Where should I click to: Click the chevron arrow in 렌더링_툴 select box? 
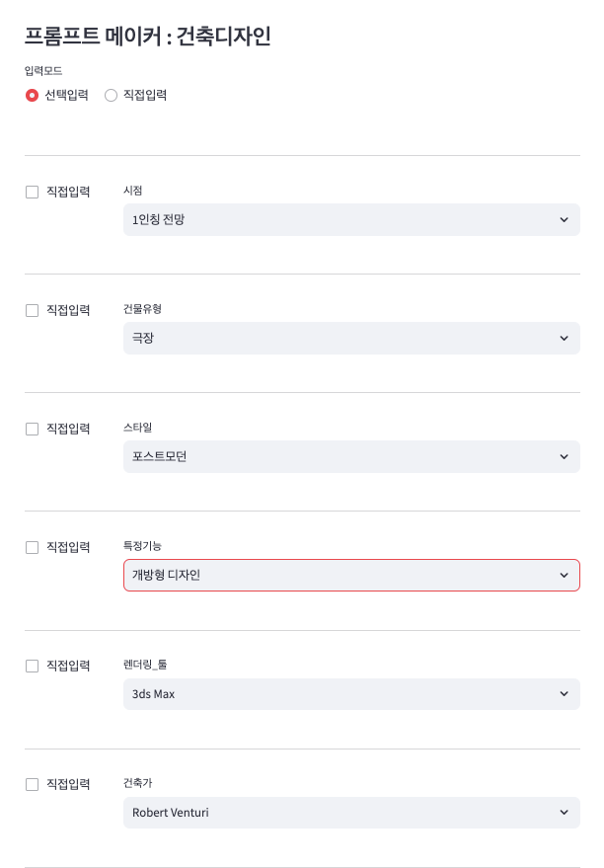click(x=564, y=693)
